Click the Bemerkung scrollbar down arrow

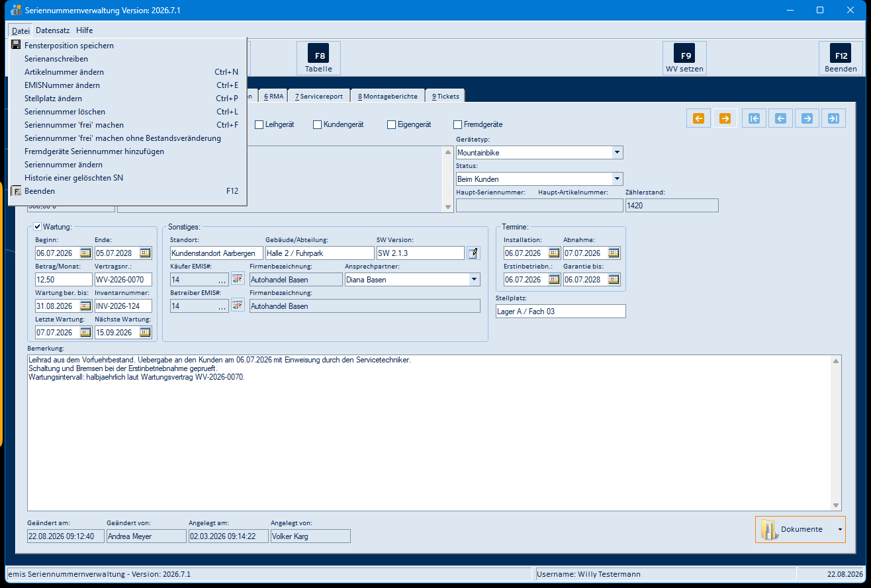click(x=837, y=505)
